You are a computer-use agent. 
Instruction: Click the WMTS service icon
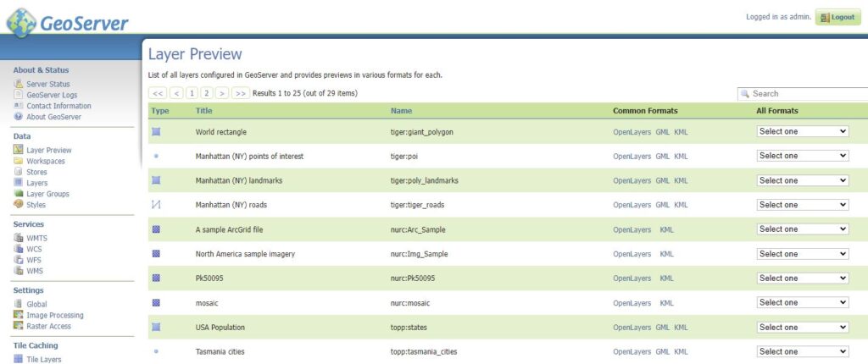[x=19, y=238]
